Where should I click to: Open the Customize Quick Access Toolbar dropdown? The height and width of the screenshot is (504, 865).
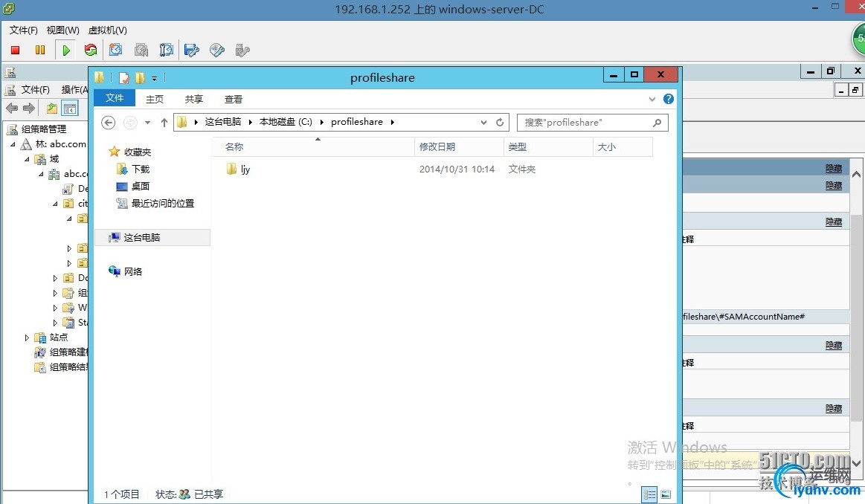[155, 78]
